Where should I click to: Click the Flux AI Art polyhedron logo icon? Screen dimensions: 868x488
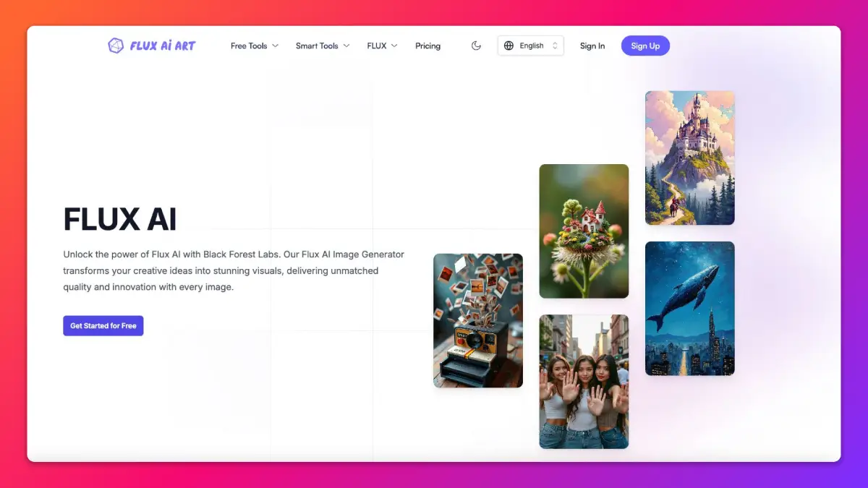coord(116,46)
